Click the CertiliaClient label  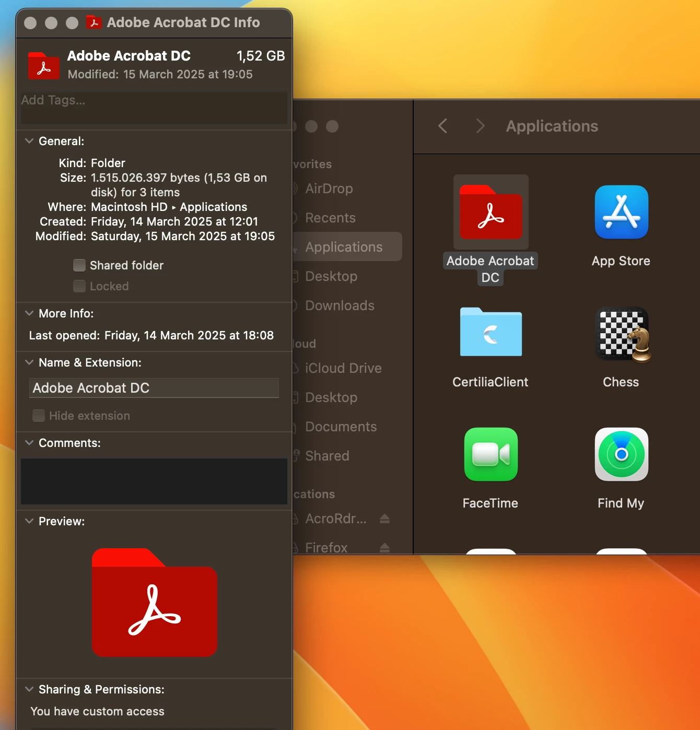click(x=491, y=382)
